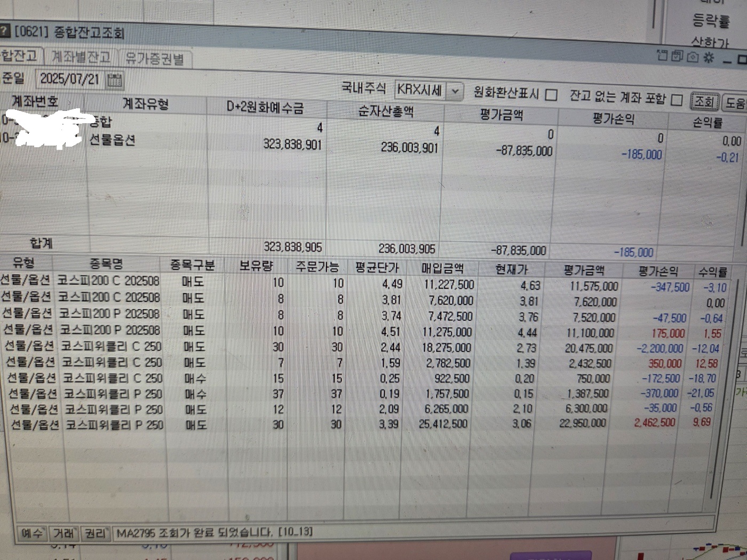This screenshot has width=747, height=560.
Task: Click 합계 total 323,838,905
Action: point(292,247)
